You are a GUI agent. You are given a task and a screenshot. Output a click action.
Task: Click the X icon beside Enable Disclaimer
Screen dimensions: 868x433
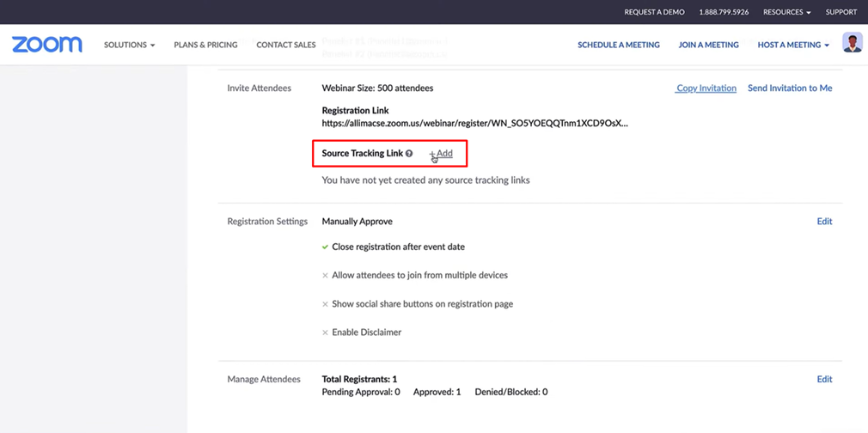pos(325,332)
